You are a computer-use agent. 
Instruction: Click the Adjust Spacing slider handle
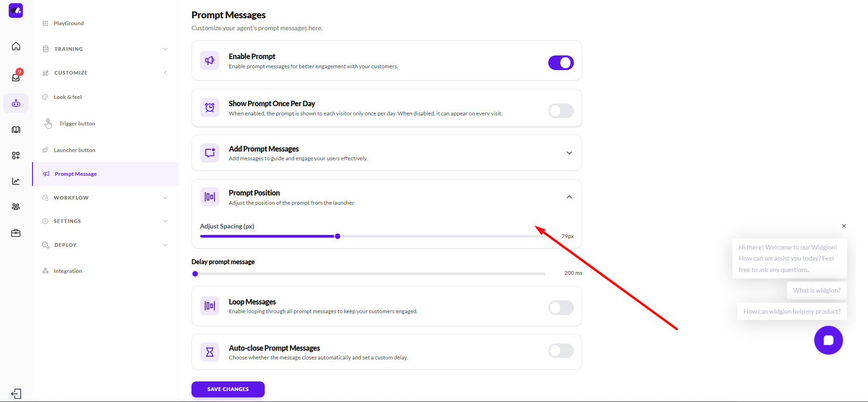[x=338, y=236]
